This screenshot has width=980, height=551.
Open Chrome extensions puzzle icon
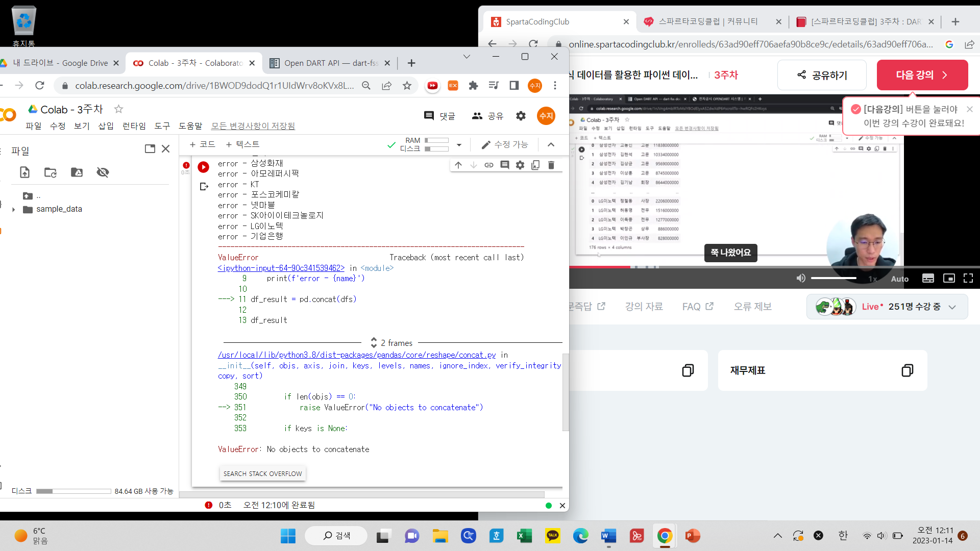click(x=473, y=86)
